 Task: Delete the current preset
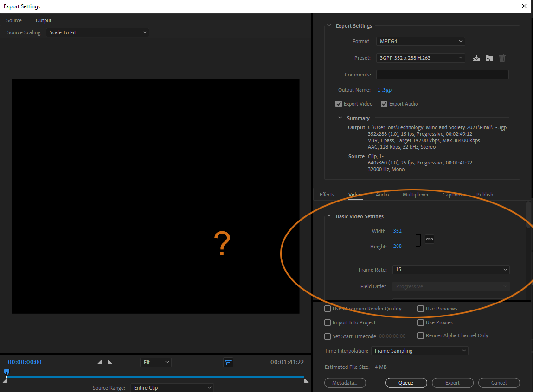pos(502,57)
